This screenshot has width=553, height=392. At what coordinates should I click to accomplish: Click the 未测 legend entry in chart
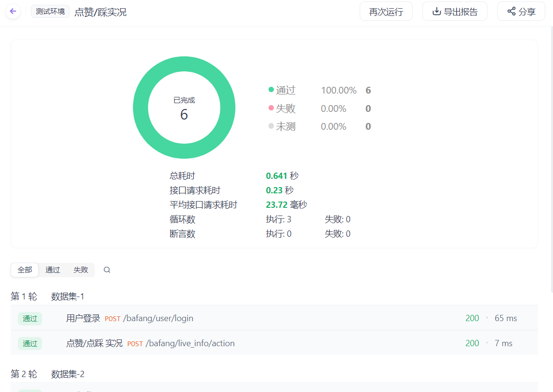[282, 126]
